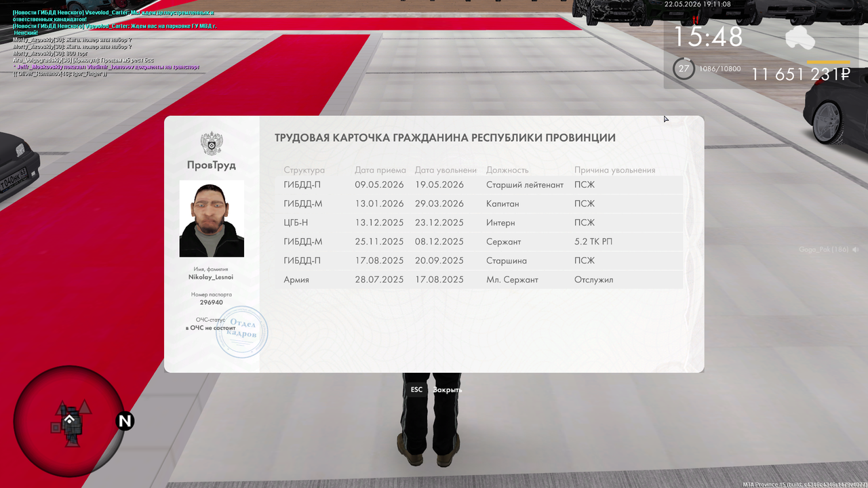Select ГИБДД-М in the Сержант row
This screenshot has height=488, width=868.
pos(303,242)
